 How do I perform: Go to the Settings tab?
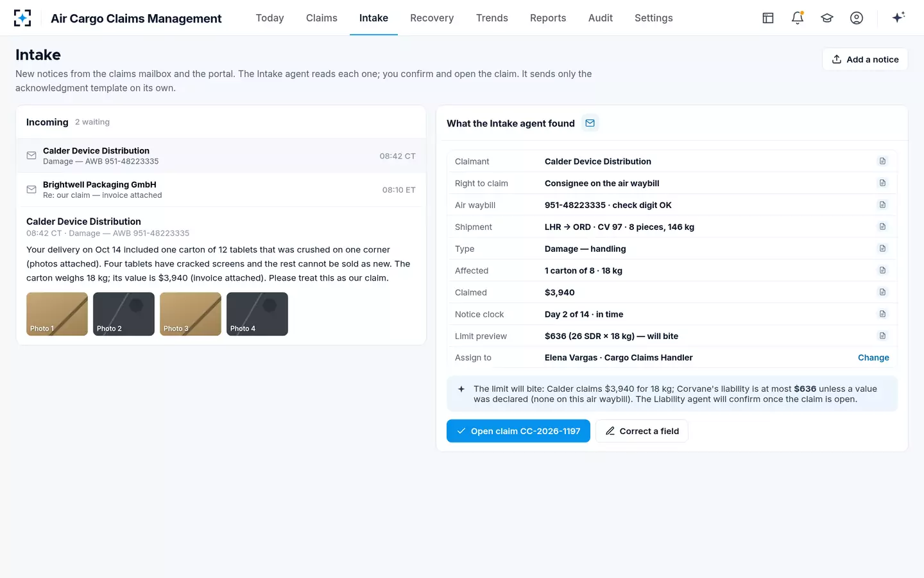(654, 18)
